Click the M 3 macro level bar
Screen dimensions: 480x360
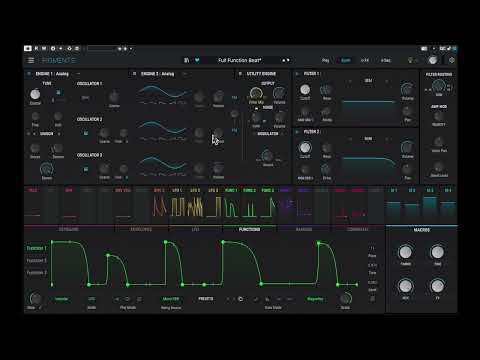430,205
